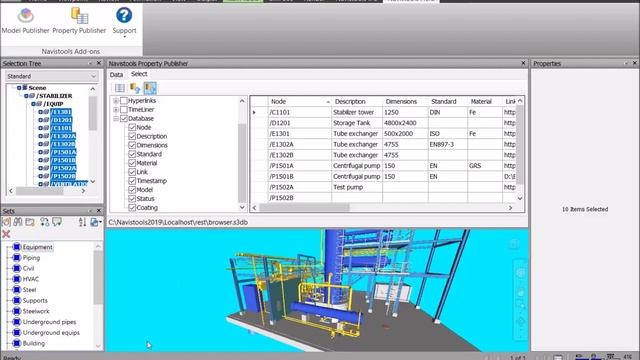This screenshot has width=640, height=360.
Task: Select the Steelwork set icon
Action: (16, 311)
